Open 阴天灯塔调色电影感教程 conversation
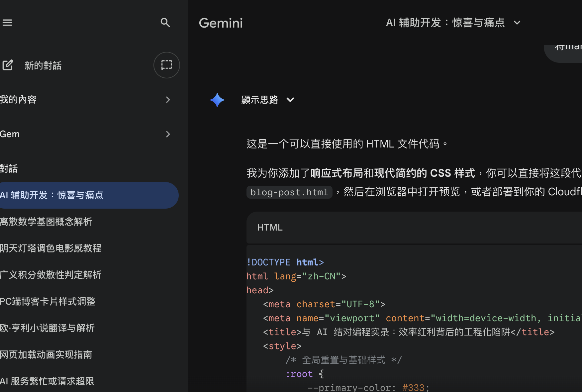 tap(51, 248)
